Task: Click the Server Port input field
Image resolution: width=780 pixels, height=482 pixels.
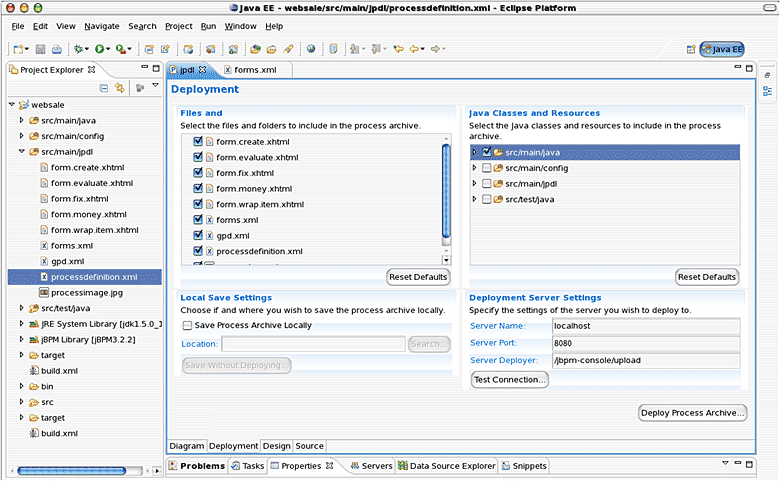Action: tap(646, 343)
